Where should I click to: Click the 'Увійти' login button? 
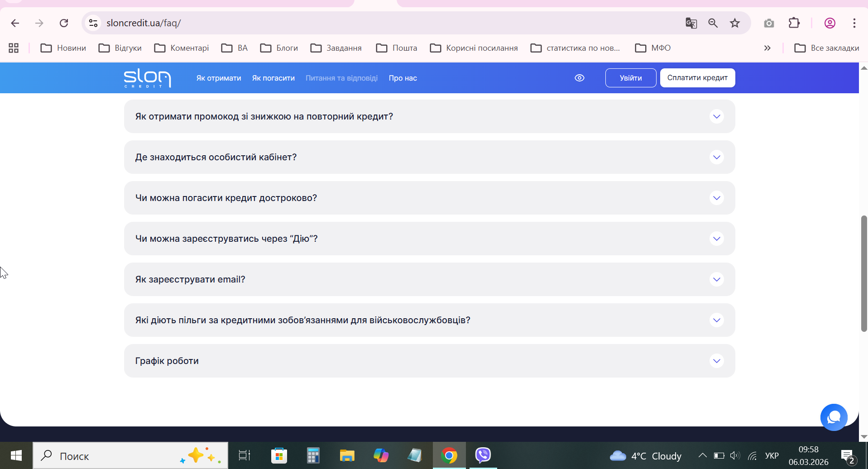631,78
